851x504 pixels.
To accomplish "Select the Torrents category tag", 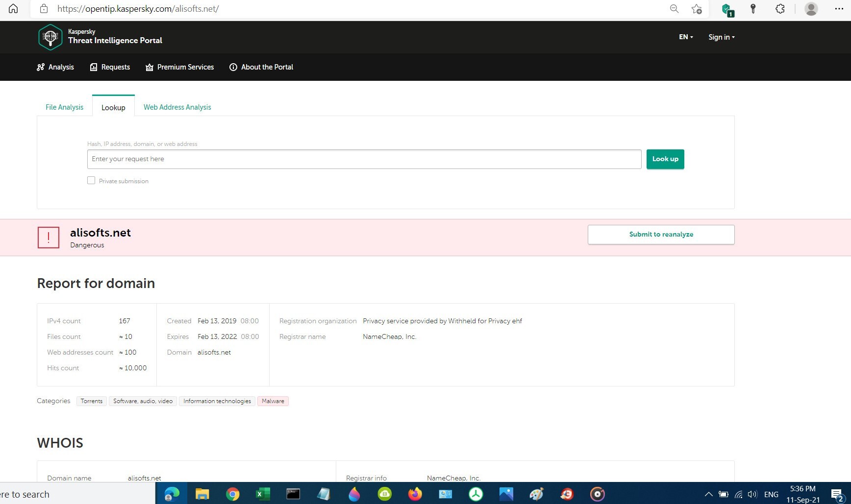I will click(92, 401).
